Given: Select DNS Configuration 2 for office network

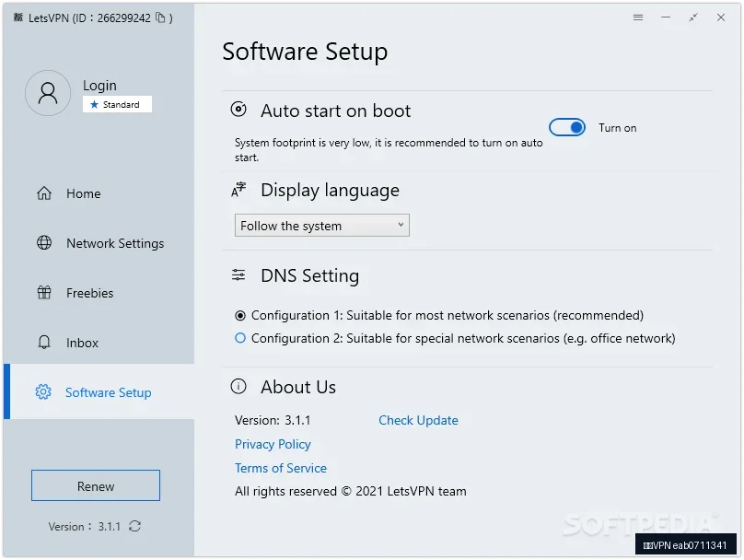Looking at the screenshot, I should tap(240, 338).
